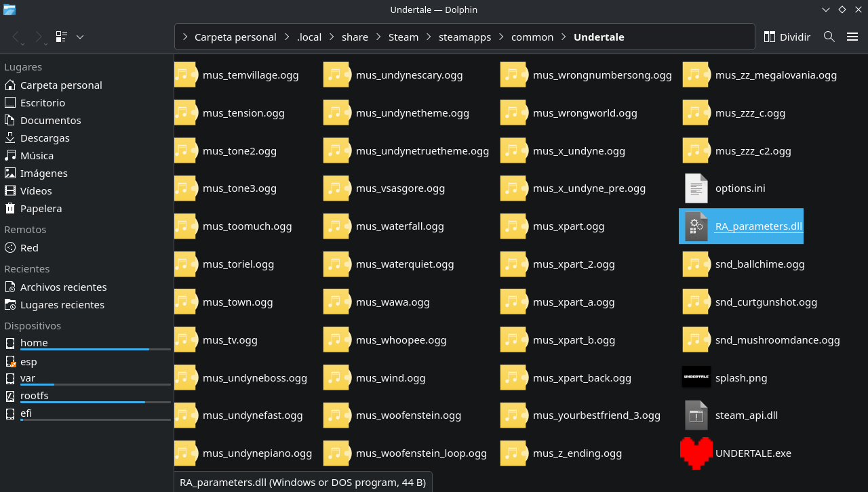Viewport: 868px width, 492px height.
Task: Select the icons view mode button
Action: point(62,37)
